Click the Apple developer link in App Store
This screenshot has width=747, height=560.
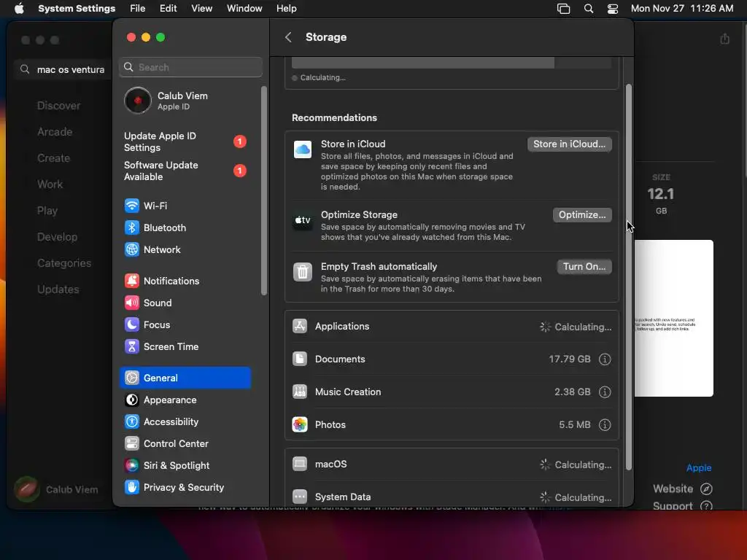coord(698,468)
